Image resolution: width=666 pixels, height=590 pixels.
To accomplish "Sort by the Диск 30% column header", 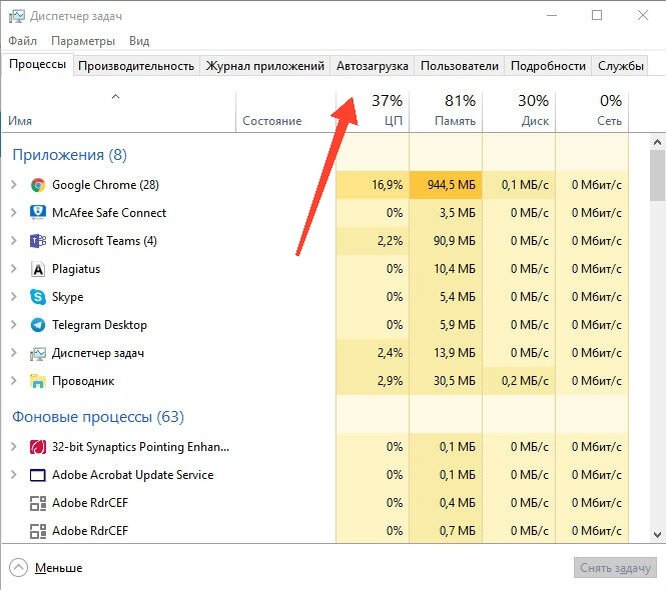I will (519, 111).
